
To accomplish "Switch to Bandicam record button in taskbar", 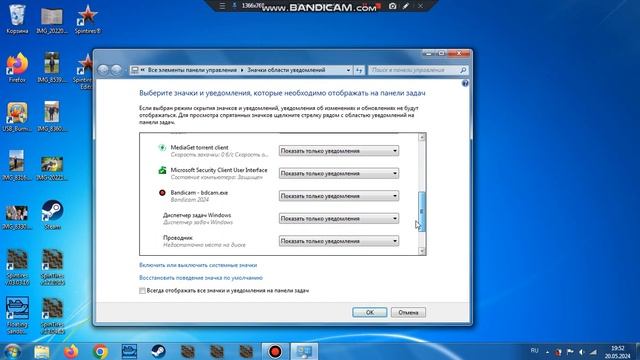I will [275, 351].
